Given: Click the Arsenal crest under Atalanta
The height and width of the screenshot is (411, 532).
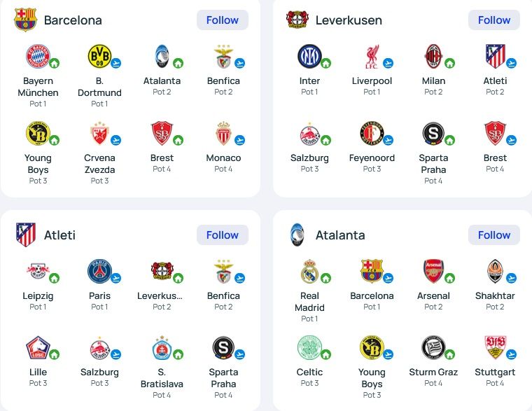Looking at the screenshot, I should tap(433, 271).
